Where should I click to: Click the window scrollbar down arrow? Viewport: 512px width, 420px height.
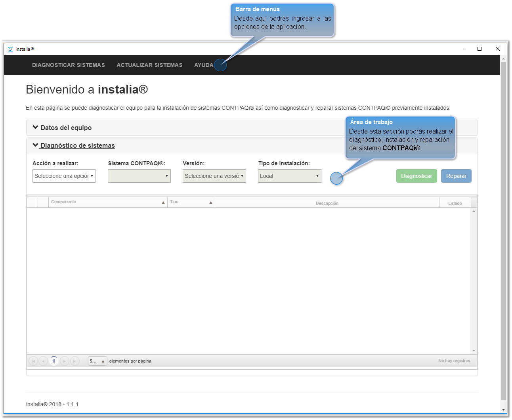(x=504, y=410)
